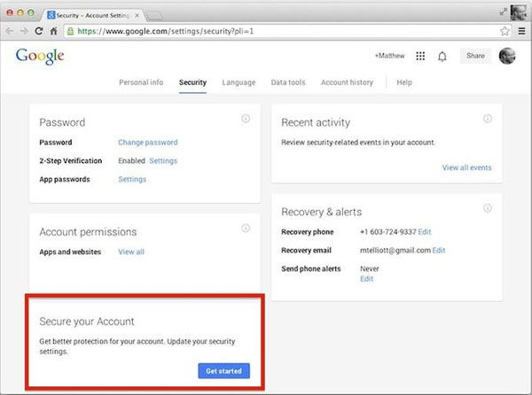
Task: Click the 'Recent activity' heading
Action: pos(316,122)
